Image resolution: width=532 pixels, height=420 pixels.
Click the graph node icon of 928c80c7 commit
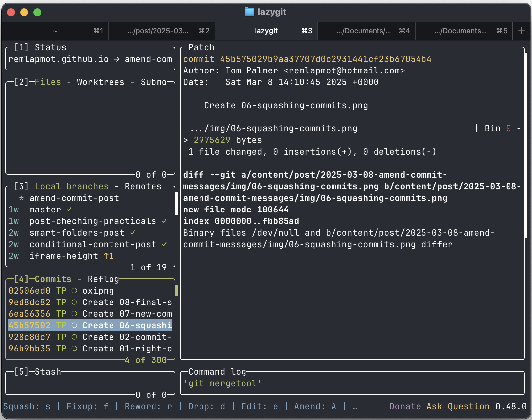[74, 337]
